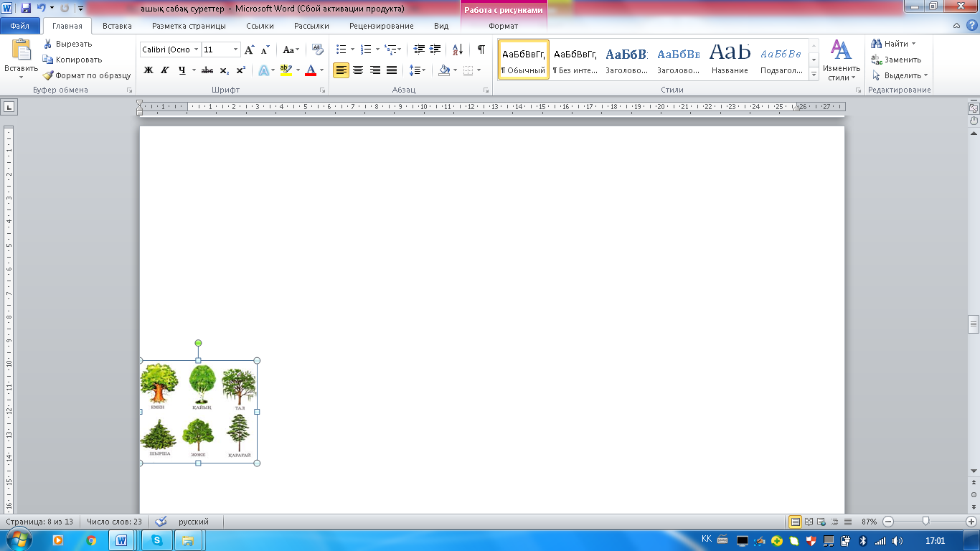The height and width of the screenshot is (551, 980).
Task: Click the Число слов word count
Action: [x=114, y=522]
